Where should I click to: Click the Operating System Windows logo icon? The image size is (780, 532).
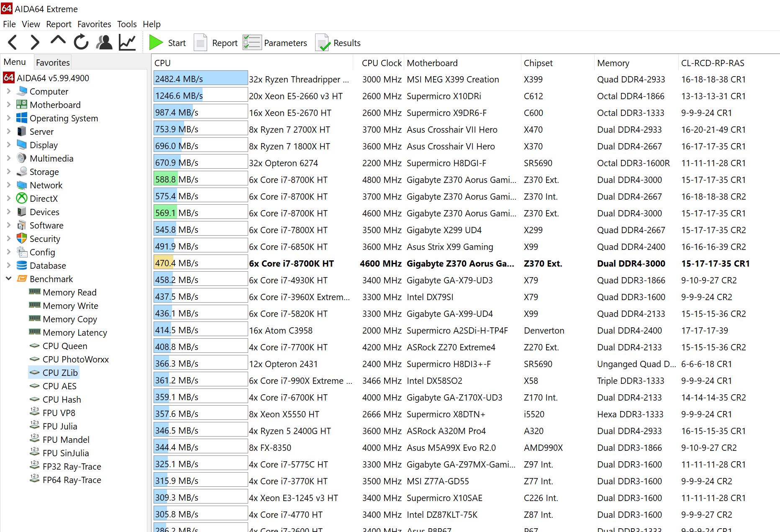point(22,118)
